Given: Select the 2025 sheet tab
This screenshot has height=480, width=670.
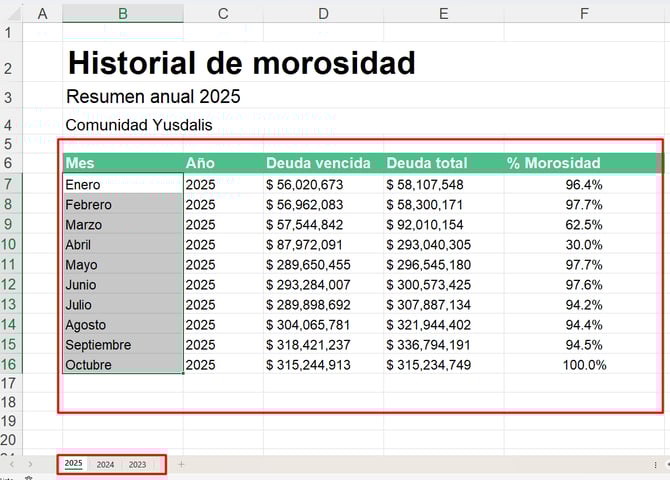Looking at the screenshot, I should point(74,464).
